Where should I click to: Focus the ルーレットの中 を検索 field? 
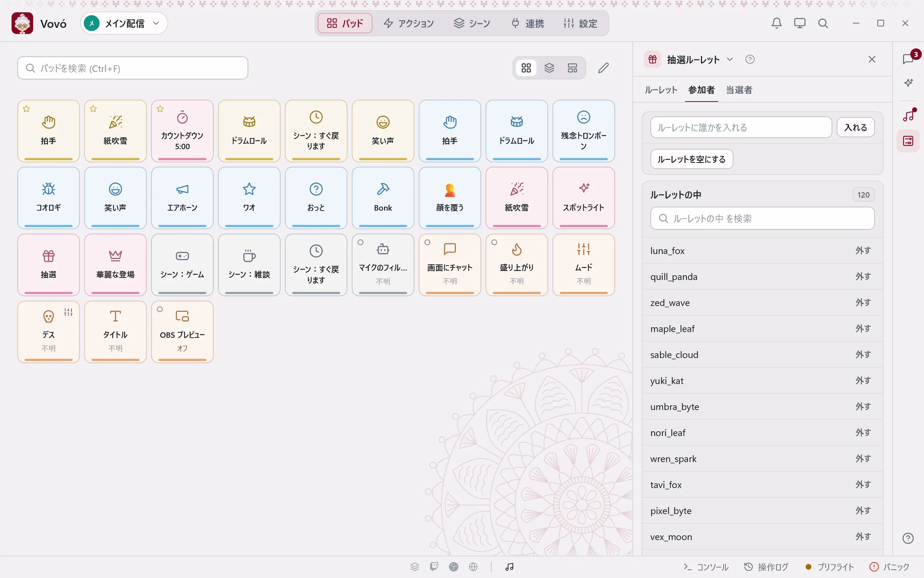point(762,218)
